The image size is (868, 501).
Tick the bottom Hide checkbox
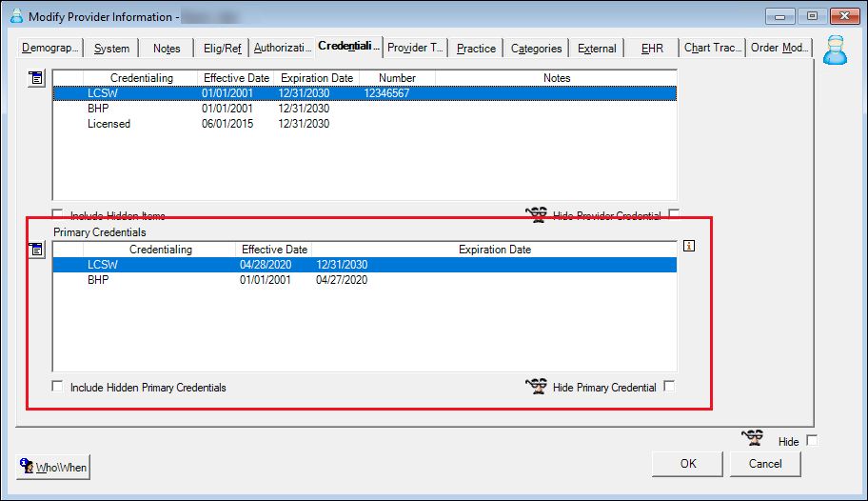(811, 441)
